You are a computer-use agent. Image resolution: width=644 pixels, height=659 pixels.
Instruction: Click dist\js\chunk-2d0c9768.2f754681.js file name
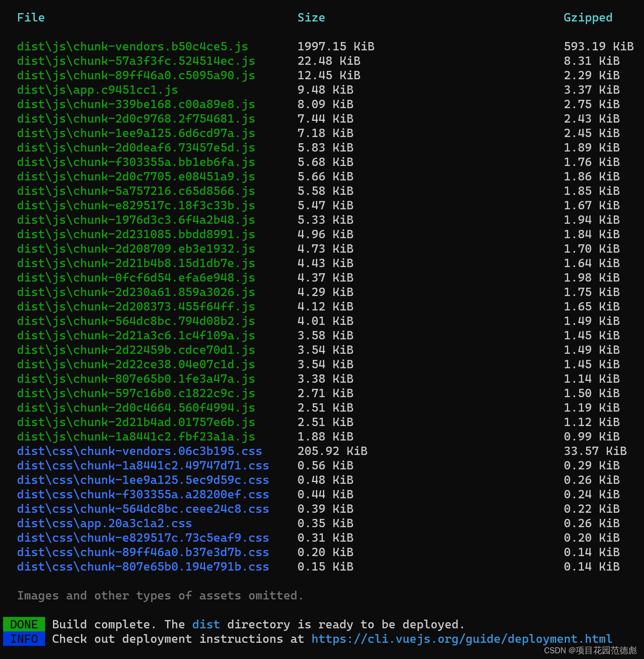136,119
